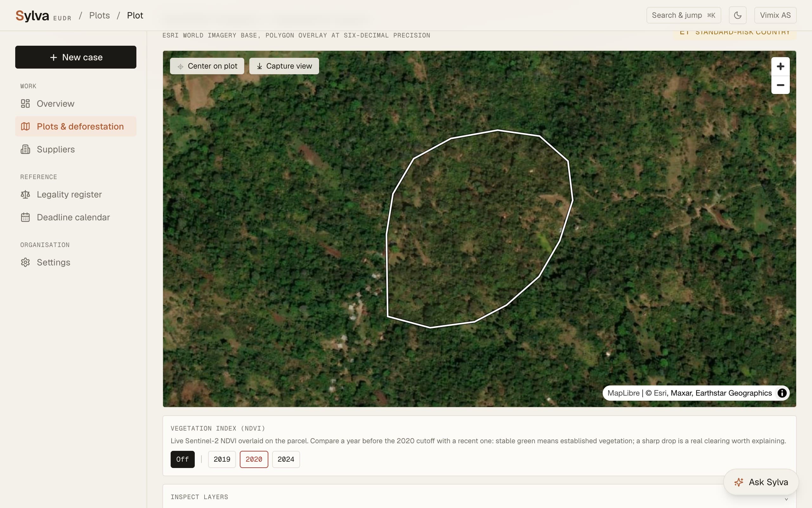Turn NDVI overlay Off
Screen dimensions: 812x508
(182, 459)
